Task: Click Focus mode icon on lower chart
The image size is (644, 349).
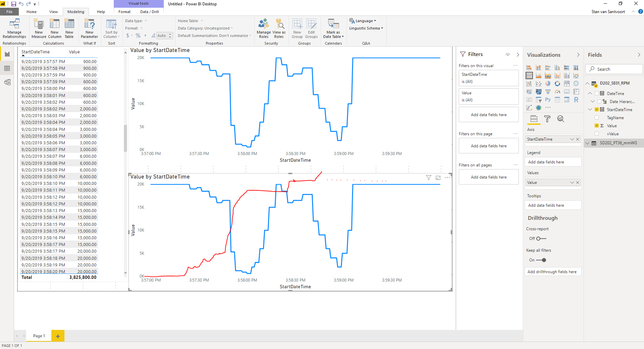Action: [438, 178]
